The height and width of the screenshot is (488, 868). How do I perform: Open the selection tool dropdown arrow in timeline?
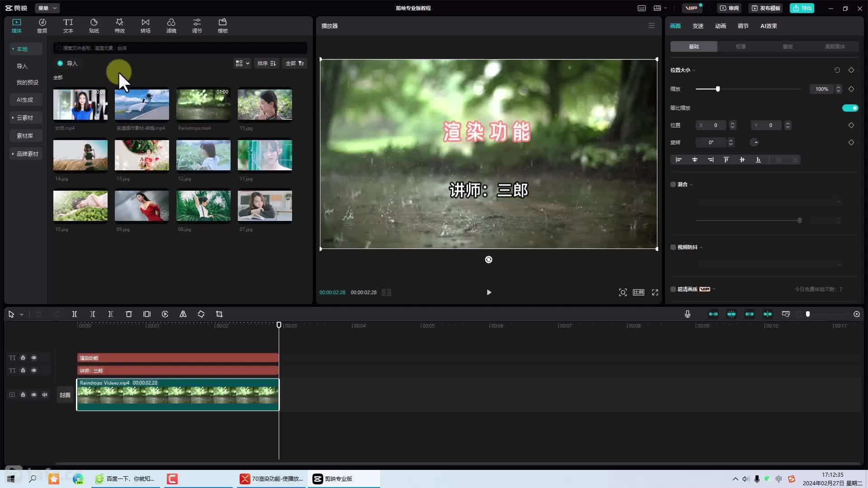(x=22, y=314)
